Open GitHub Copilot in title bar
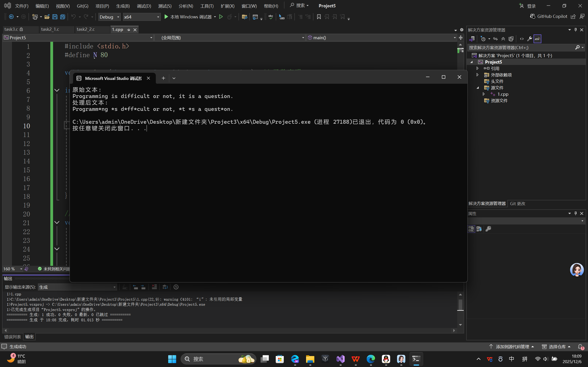 tap(549, 16)
